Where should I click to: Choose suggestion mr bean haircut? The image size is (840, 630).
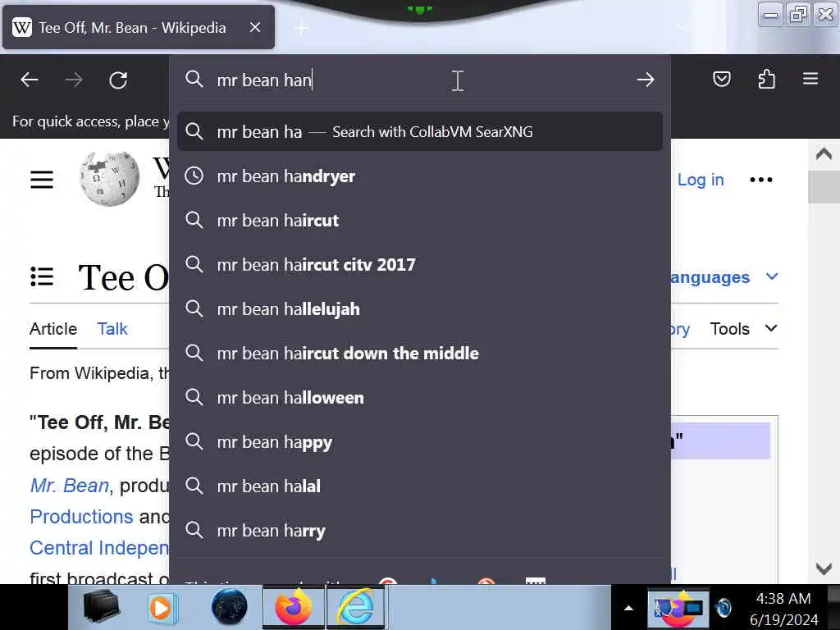point(420,220)
